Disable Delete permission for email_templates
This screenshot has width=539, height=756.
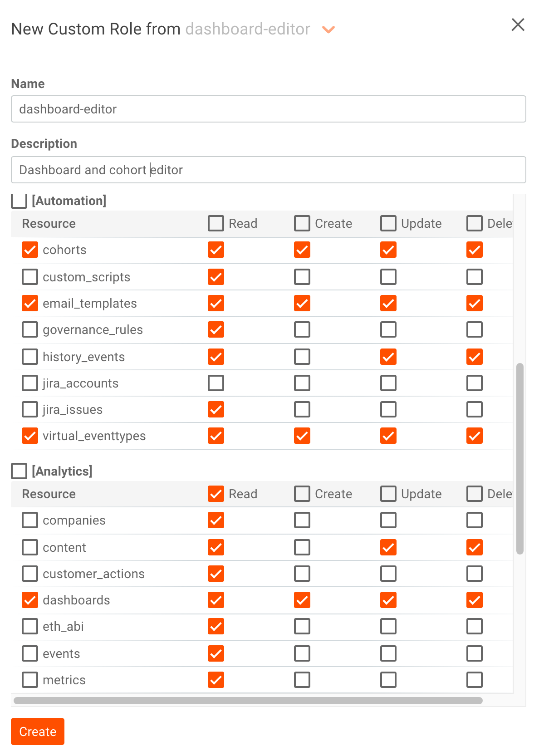point(474,303)
